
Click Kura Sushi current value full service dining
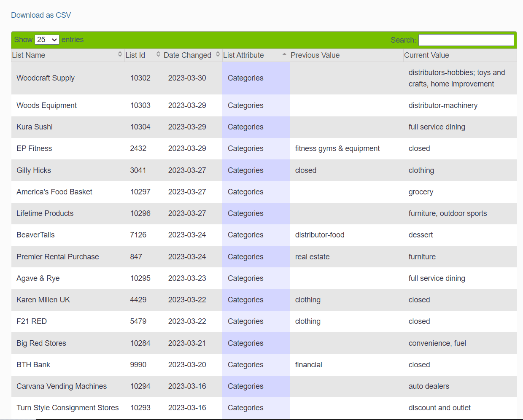(437, 127)
